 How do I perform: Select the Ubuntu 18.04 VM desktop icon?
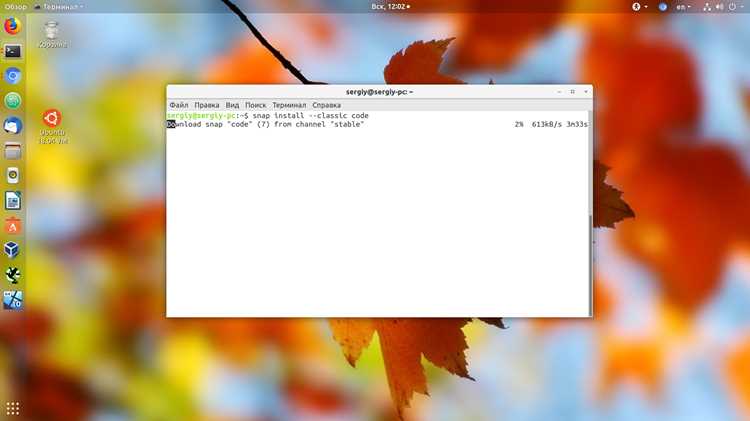pos(53,127)
